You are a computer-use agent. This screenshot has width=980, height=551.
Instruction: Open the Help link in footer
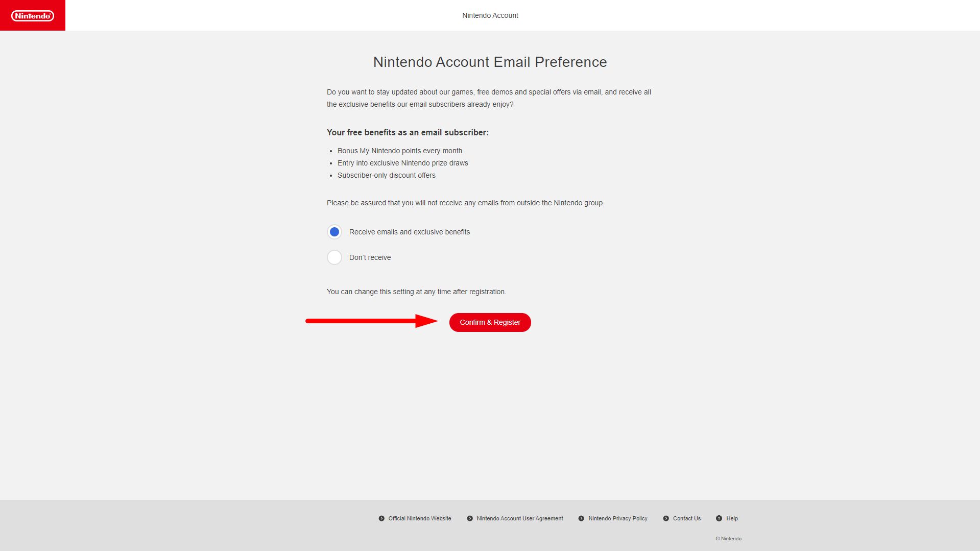732,518
